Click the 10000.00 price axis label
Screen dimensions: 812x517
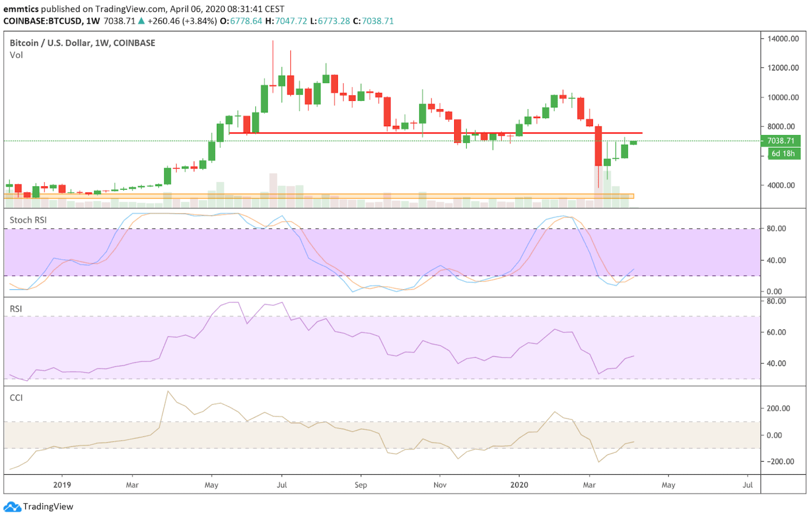[783, 97]
